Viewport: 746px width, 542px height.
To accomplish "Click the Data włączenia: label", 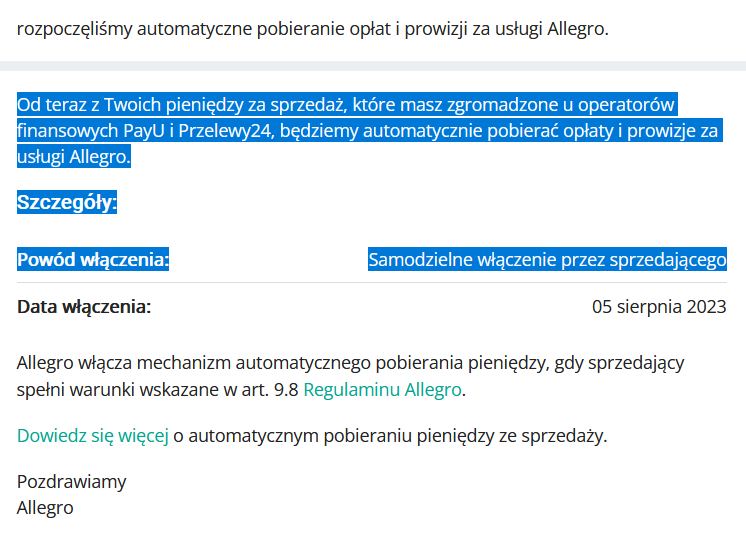I will [x=84, y=306].
